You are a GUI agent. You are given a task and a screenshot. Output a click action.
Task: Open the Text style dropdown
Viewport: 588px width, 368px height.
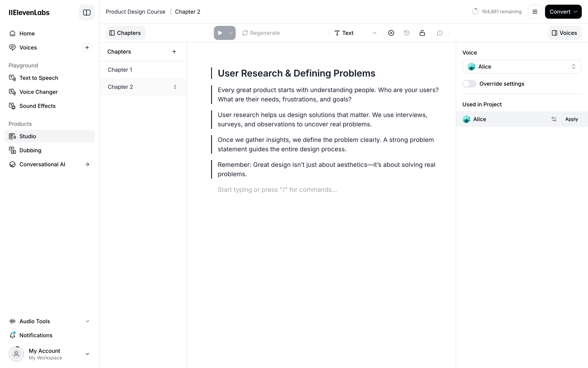coord(356,33)
